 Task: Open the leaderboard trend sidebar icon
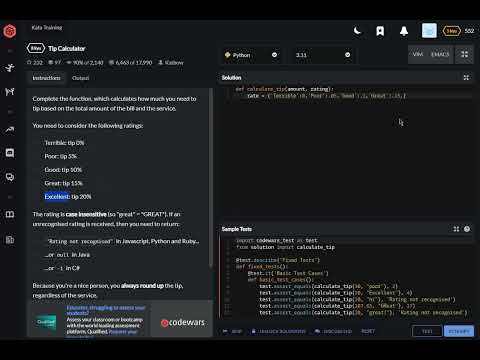tap(10, 129)
